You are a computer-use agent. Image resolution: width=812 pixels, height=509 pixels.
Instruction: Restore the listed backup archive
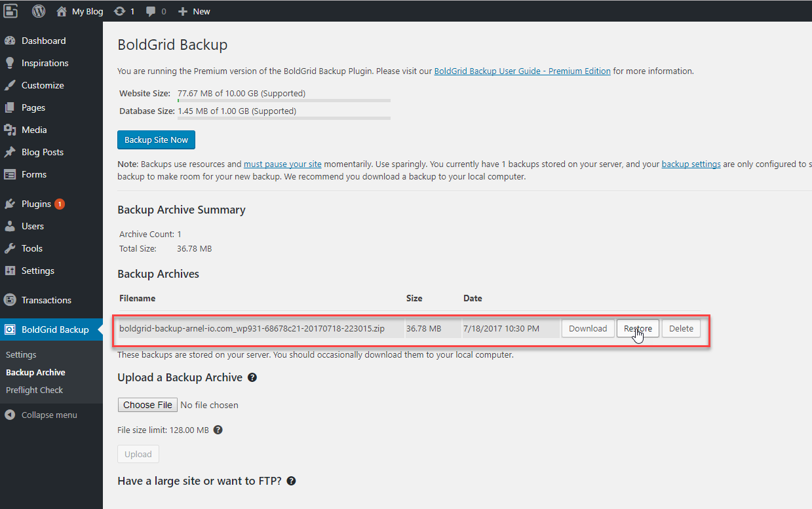pos(638,328)
